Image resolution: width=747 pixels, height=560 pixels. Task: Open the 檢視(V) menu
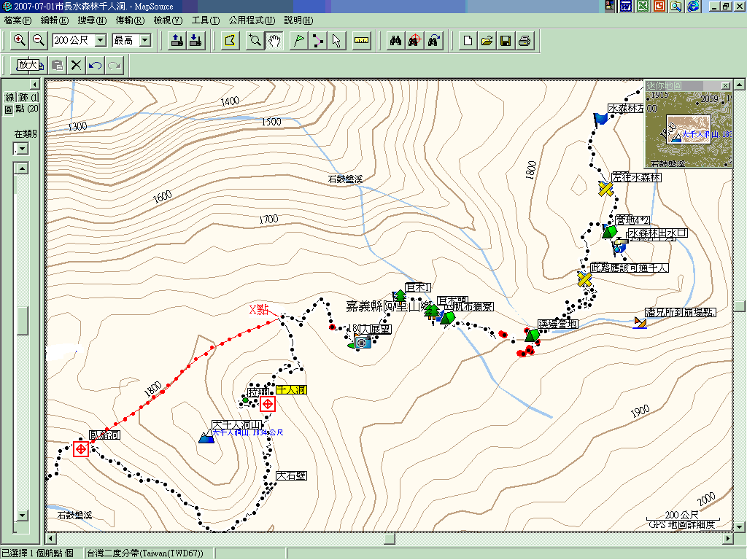[168, 20]
